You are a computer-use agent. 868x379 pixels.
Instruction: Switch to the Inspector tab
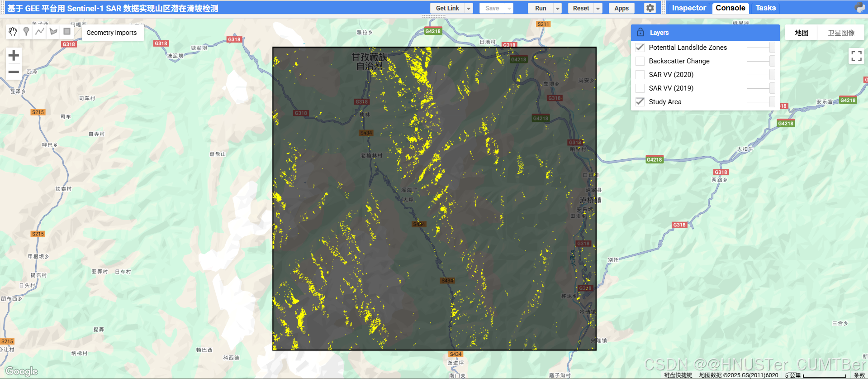tap(688, 8)
